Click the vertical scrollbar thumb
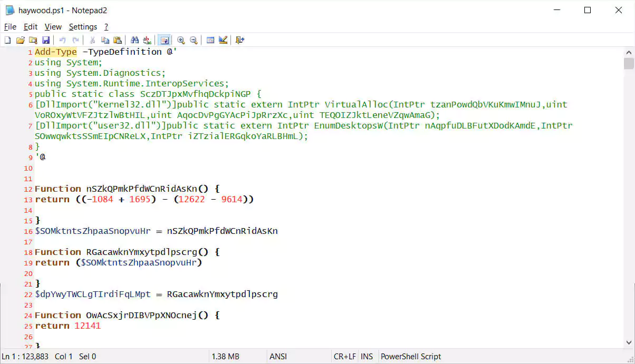Image resolution: width=635 pixels, height=364 pixels. [629, 64]
